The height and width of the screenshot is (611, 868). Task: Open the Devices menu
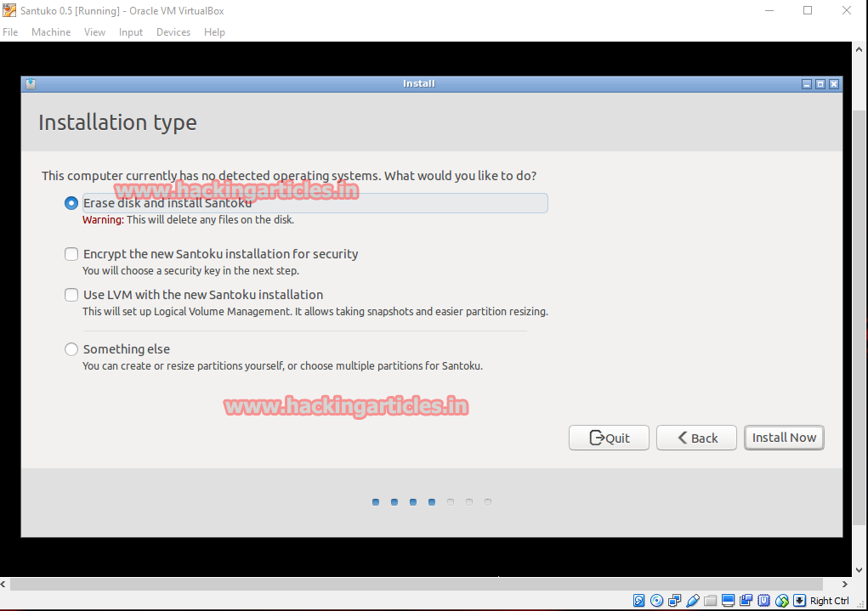173,32
